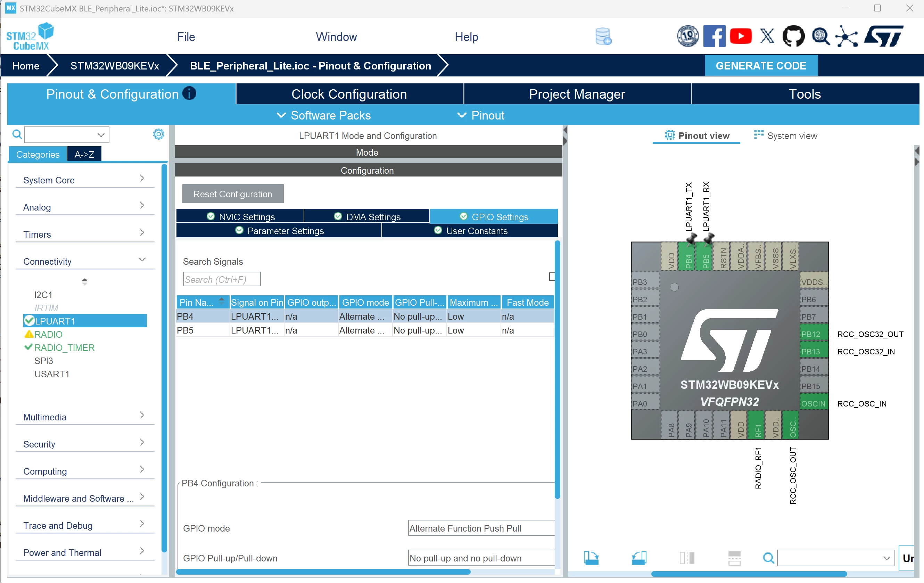The image size is (924, 583).
Task: Select USART1 in the Connectivity list
Action: pyautogui.click(x=52, y=374)
